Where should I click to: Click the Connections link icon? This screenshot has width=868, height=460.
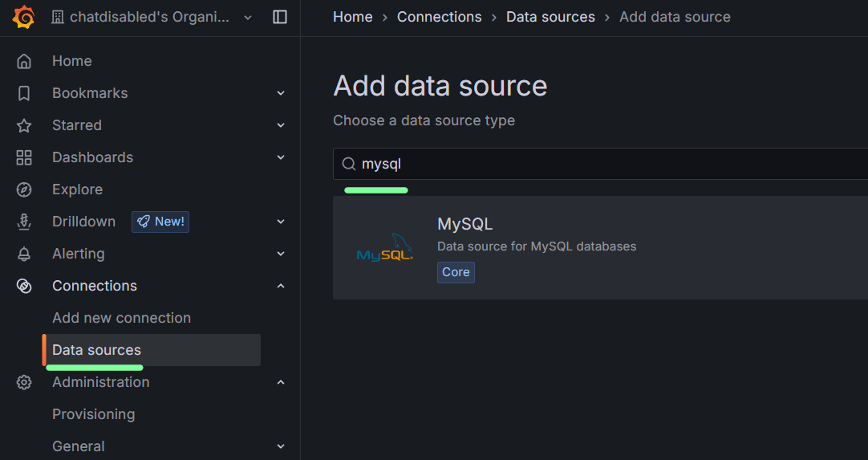point(24,286)
